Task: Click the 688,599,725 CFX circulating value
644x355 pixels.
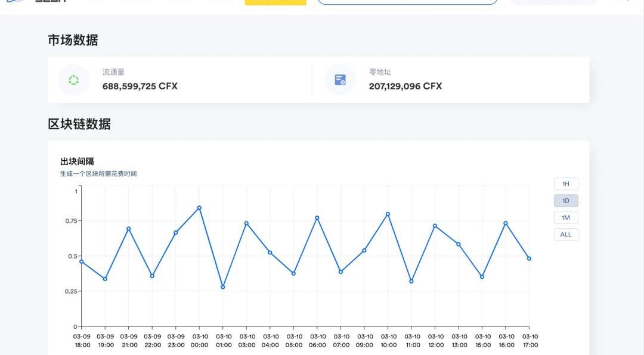Action: click(x=140, y=86)
